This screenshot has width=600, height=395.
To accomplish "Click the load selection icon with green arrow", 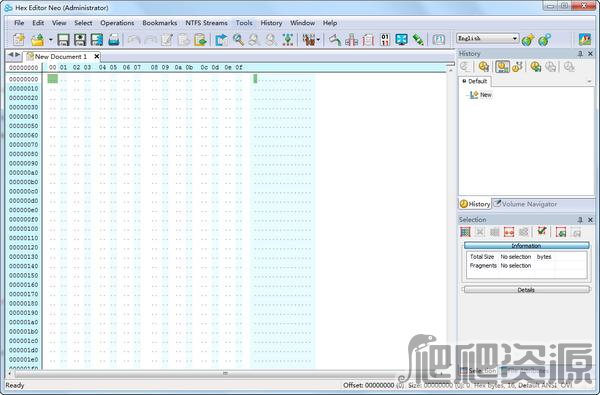I will pos(561,232).
